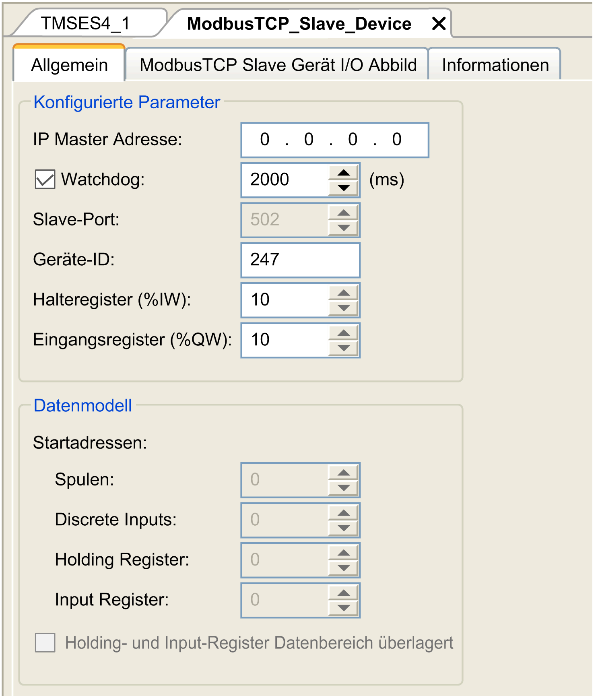Click the Spulen start address down arrow

(343, 488)
